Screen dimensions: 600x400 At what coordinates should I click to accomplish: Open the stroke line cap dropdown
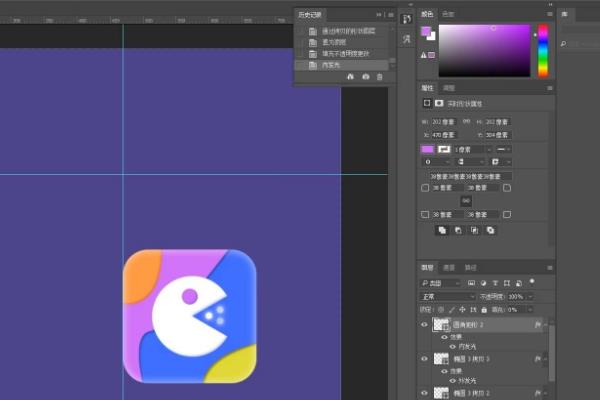pos(470,162)
